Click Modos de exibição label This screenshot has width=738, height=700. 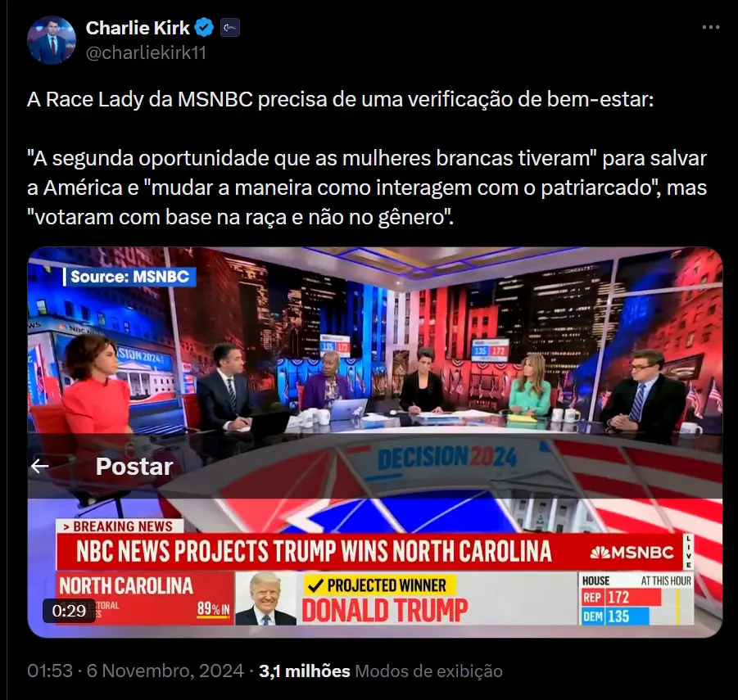428,671
